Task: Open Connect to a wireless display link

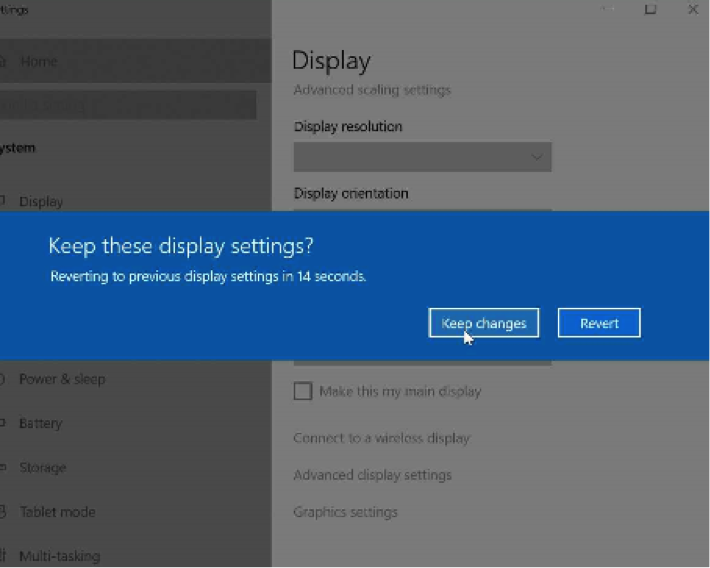Action: tap(381, 438)
